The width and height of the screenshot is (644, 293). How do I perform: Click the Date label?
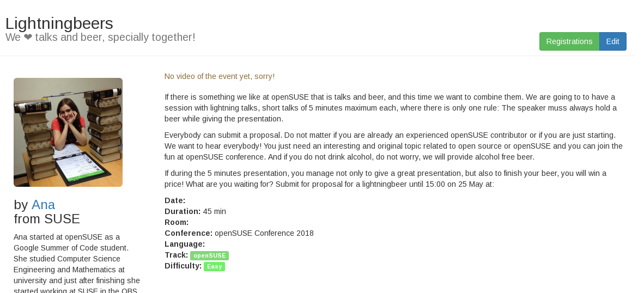175,200
